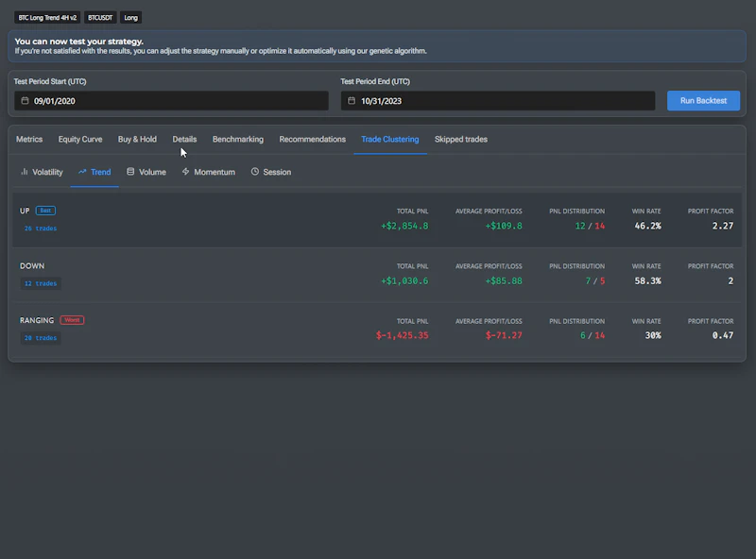Click the UP profit factor 2.27
The image size is (756, 559).
click(723, 226)
